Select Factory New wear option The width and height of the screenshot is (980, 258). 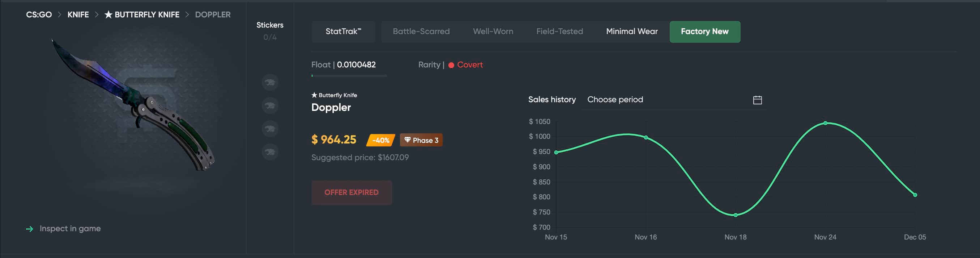coord(704,32)
